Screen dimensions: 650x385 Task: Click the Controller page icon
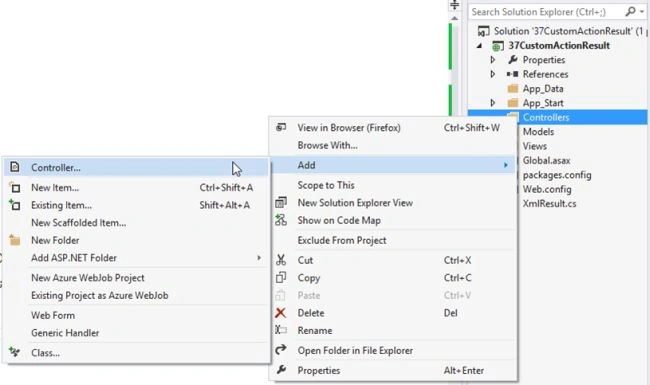(x=15, y=167)
